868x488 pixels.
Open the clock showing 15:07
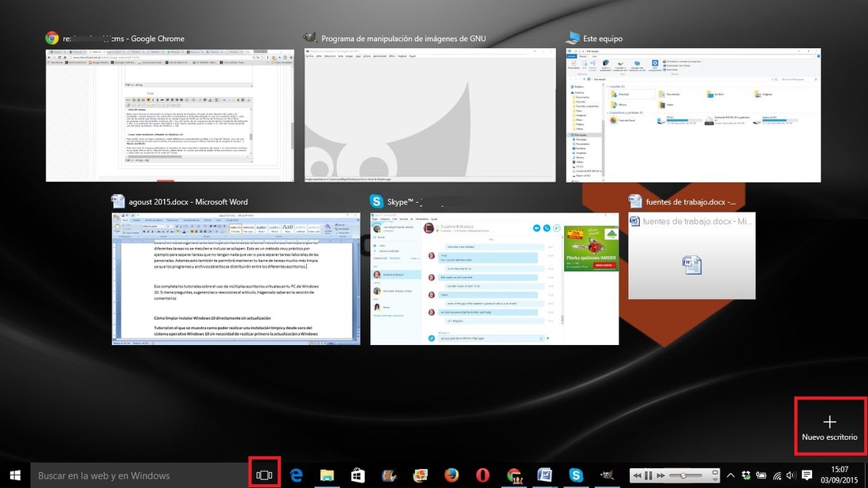point(840,475)
